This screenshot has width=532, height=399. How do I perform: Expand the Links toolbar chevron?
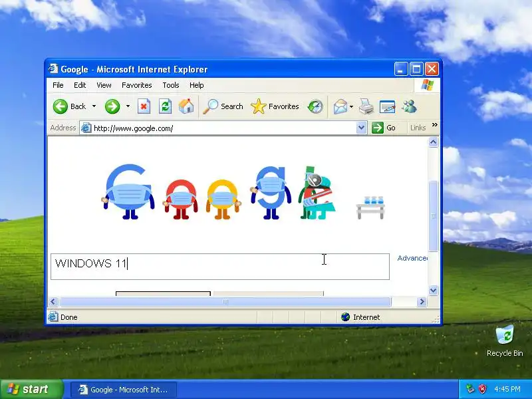[435, 125]
